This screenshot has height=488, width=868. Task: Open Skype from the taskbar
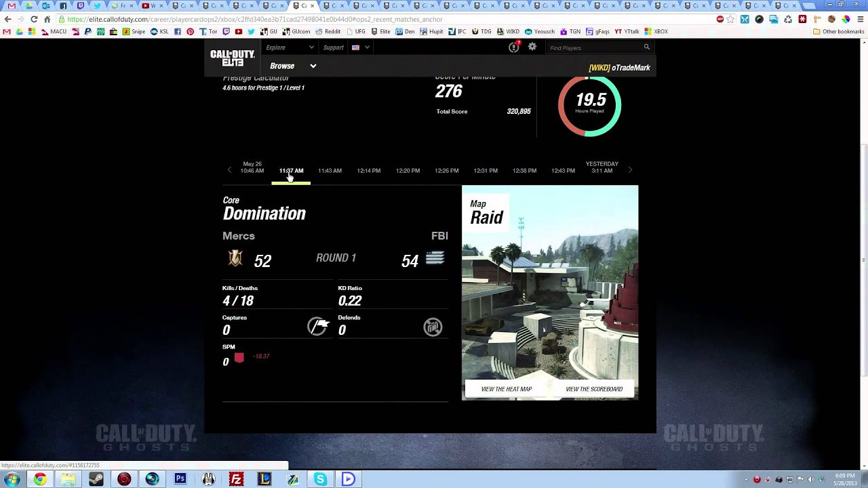click(x=320, y=479)
